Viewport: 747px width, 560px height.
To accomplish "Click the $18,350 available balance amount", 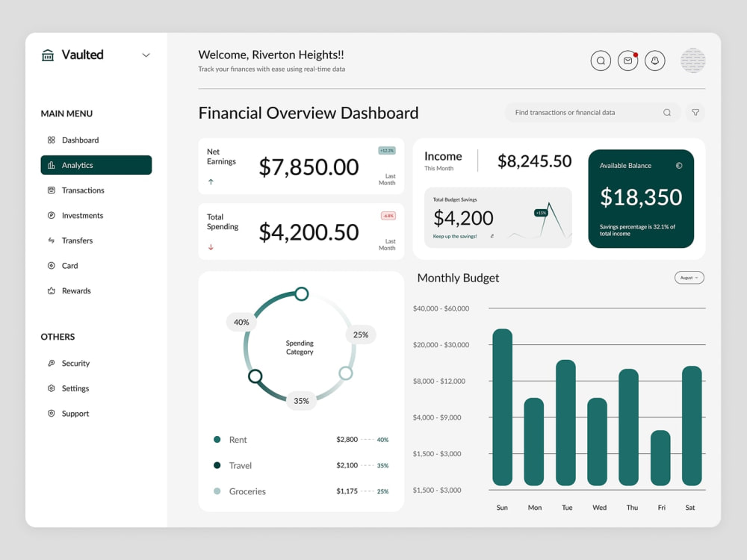I will pos(641,197).
